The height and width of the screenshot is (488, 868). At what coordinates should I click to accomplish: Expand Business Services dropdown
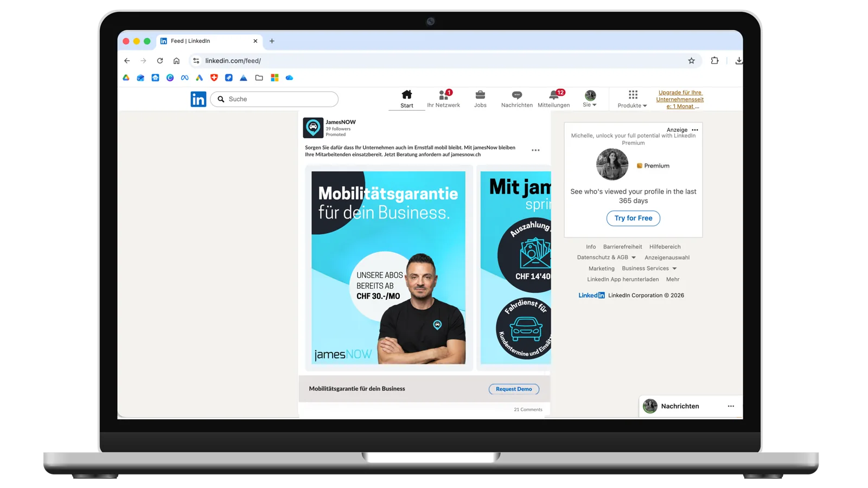click(x=649, y=268)
